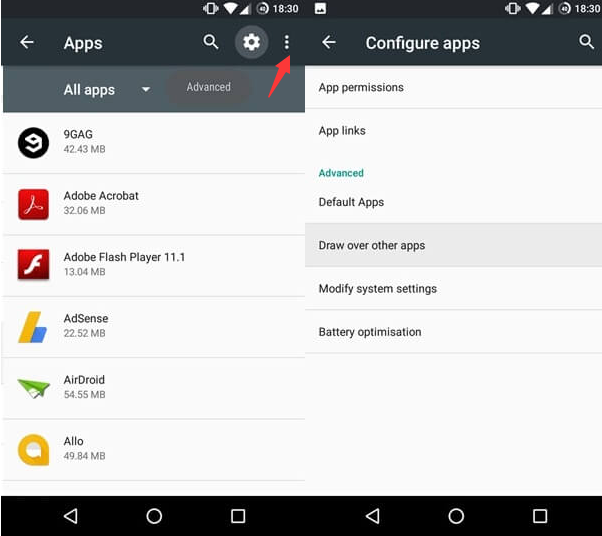The height and width of the screenshot is (536, 602).
Task: Tap the image notification icon in status bar
Action: tap(320, 8)
